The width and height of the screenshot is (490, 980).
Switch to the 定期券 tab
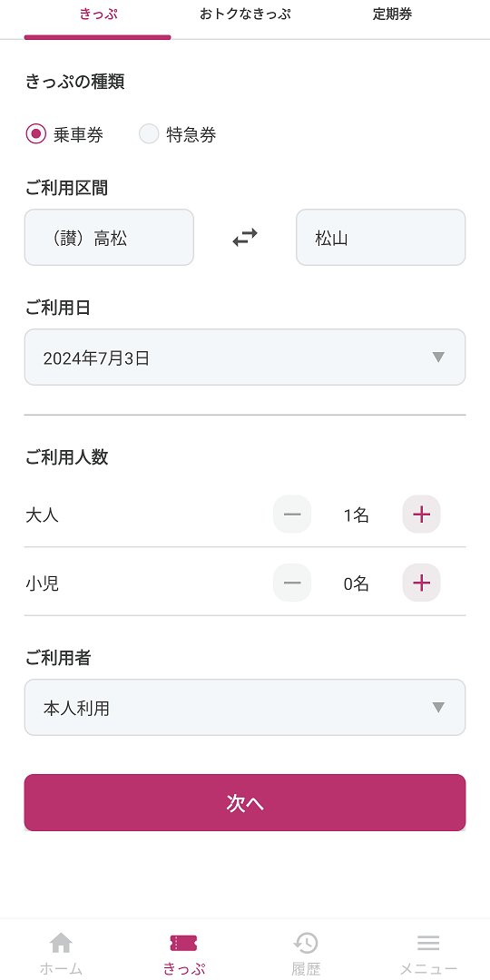393,15
